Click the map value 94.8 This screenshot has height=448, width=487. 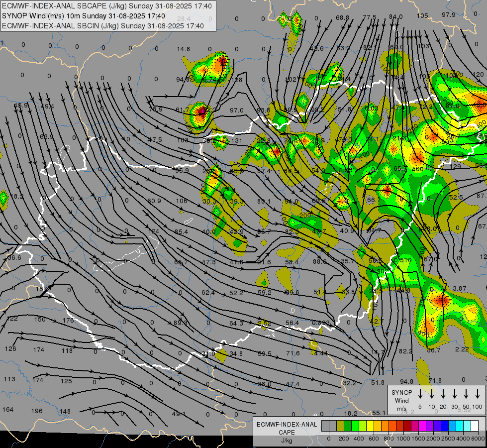(406, 381)
